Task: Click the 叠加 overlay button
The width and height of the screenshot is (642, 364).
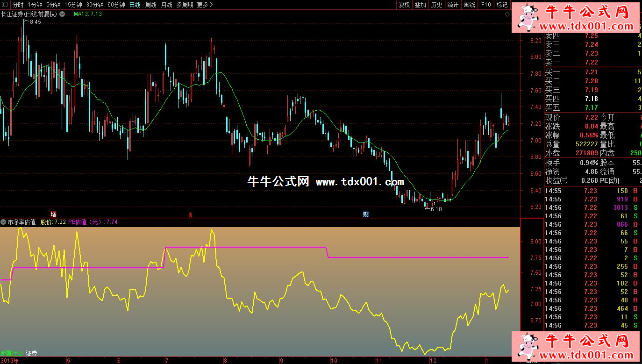Action: click(420, 5)
